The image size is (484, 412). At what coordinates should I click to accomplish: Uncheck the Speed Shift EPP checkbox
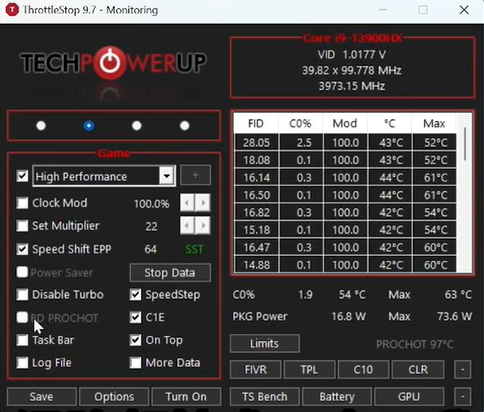22,249
